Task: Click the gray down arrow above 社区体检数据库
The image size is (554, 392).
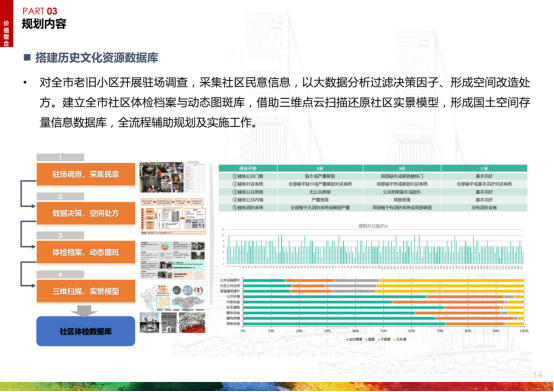Action: (84, 310)
